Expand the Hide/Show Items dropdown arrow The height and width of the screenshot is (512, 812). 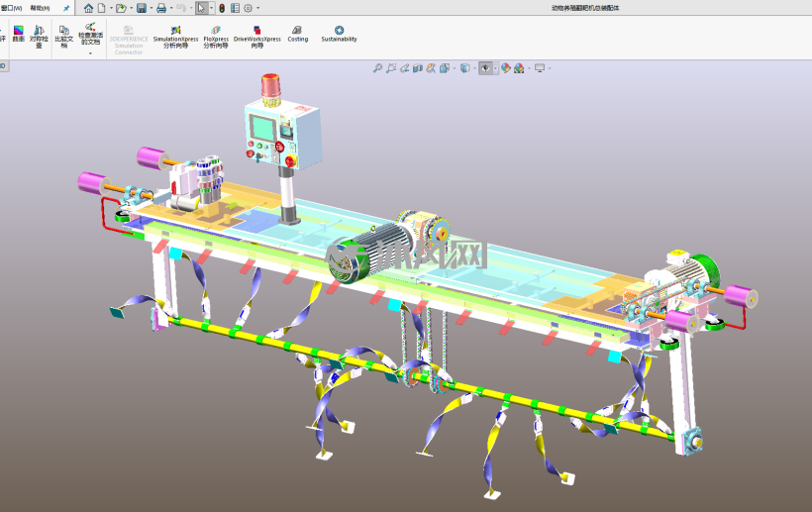[495, 68]
